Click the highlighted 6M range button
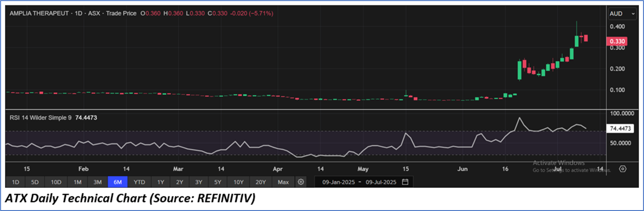The image size is (644, 211). (118, 182)
